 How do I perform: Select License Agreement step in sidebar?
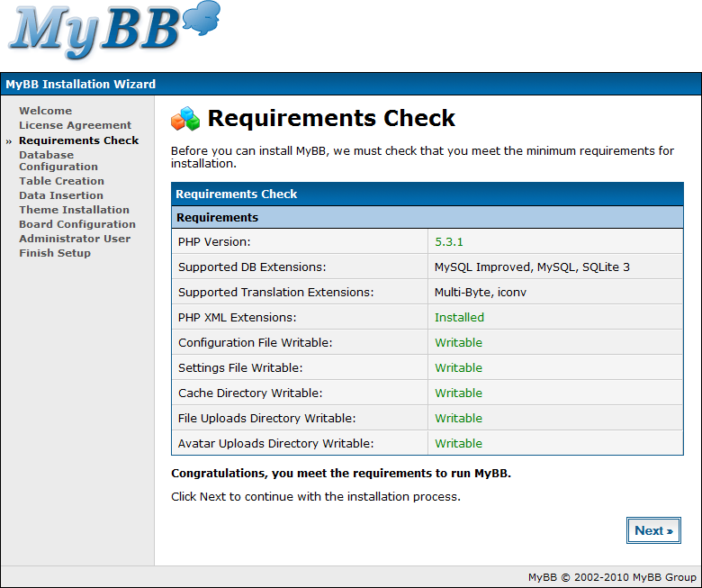click(76, 125)
